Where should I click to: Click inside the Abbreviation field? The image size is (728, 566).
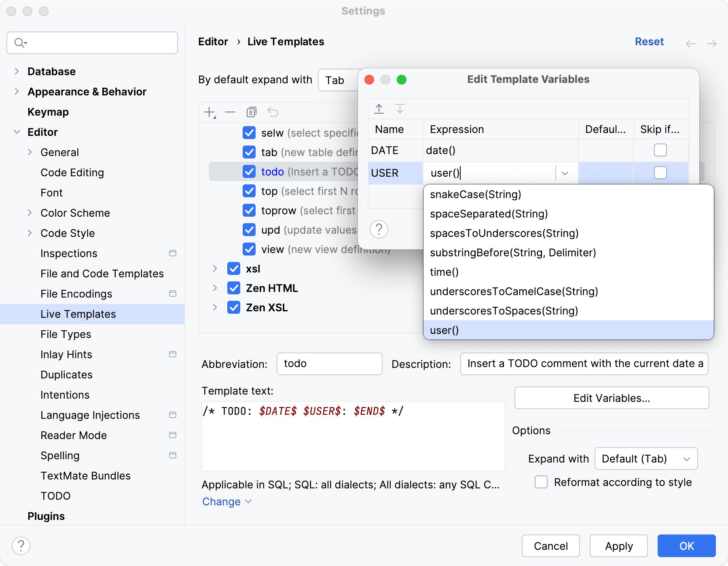[x=329, y=363]
